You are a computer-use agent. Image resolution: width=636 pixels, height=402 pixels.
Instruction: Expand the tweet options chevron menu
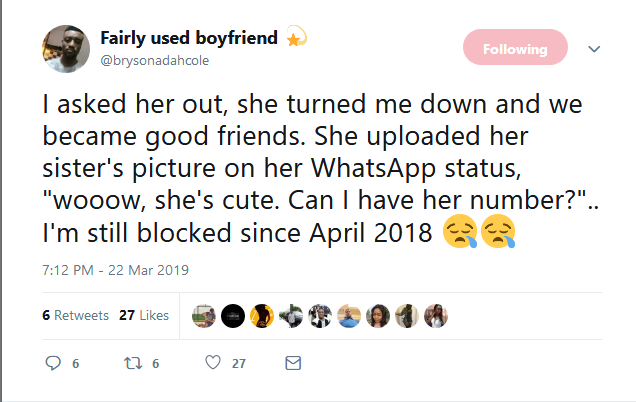pyautogui.click(x=593, y=48)
